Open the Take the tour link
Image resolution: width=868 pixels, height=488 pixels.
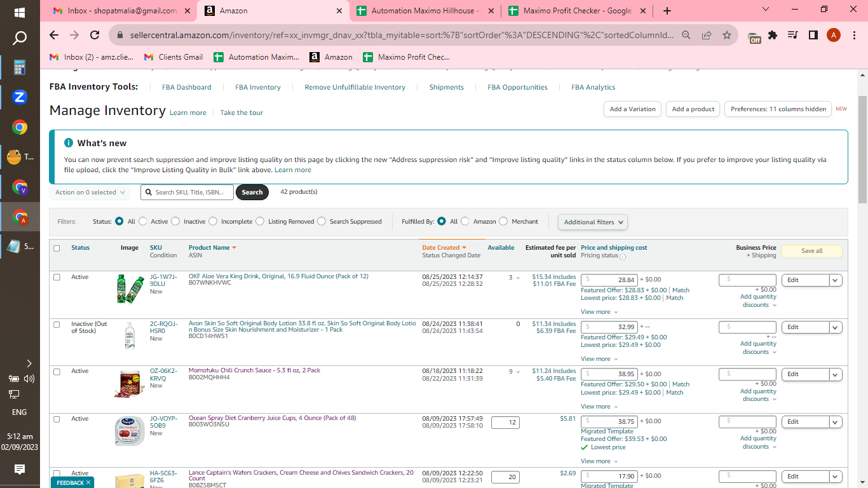pos(241,112)
